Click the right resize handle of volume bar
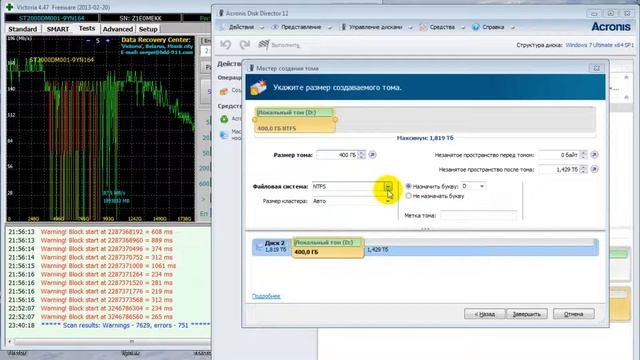Screen dimensions: 640x360 (335, 120)
